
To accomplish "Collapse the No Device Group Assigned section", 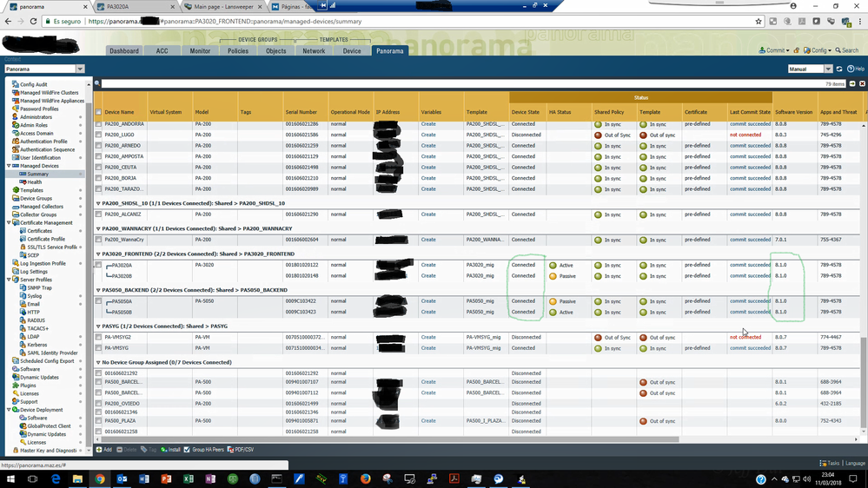I will [98, 363].
